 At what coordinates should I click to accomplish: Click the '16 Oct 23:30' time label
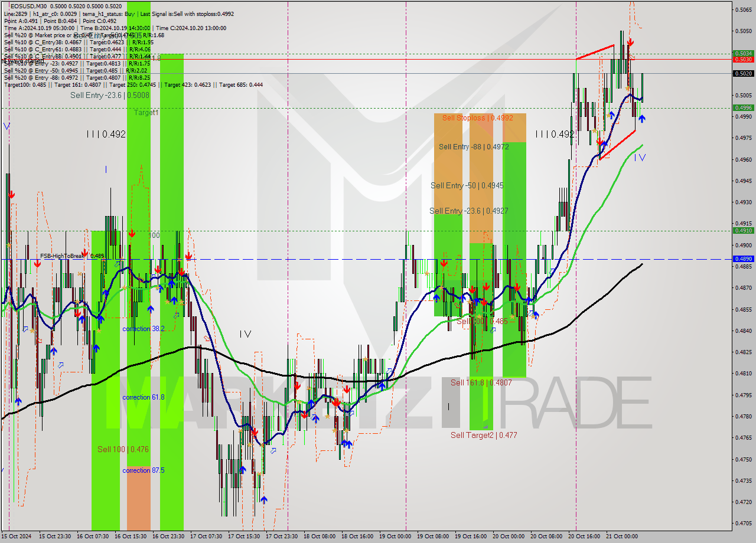click(169, 537)
